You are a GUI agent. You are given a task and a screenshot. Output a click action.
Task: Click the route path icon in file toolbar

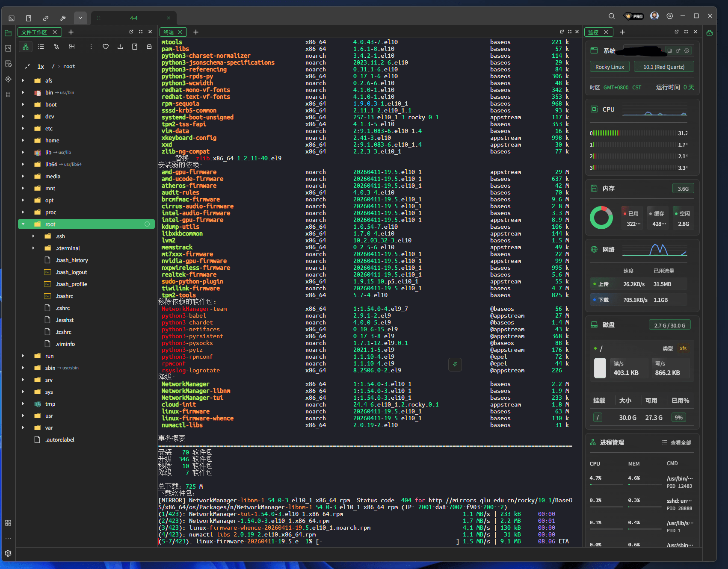pos(56,47)
